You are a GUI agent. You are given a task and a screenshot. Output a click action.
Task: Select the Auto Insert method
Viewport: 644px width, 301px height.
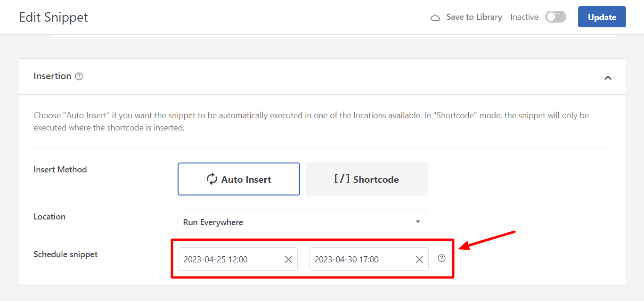[239, 179]
